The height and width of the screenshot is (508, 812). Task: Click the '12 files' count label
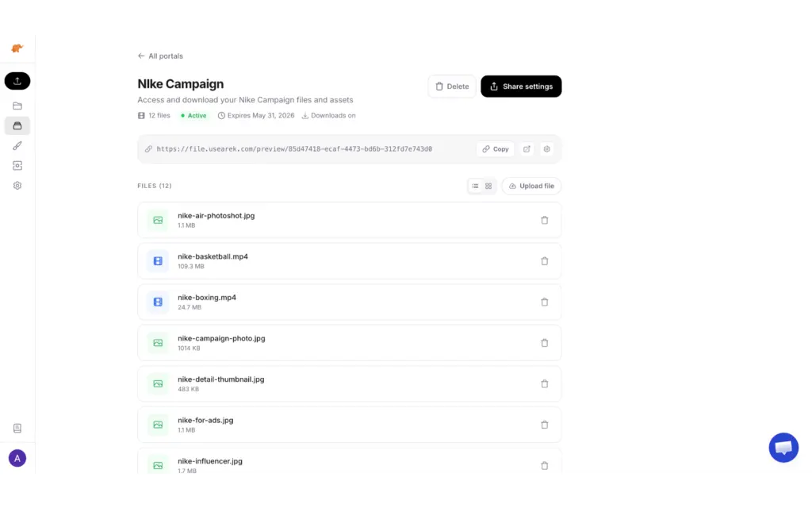154,116
